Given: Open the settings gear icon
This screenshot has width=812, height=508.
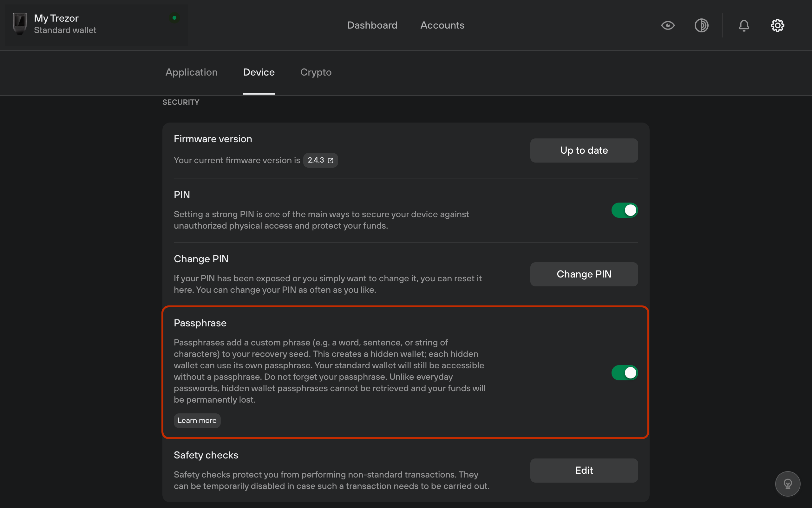Looking at the screenshot, I should point(777,25).
